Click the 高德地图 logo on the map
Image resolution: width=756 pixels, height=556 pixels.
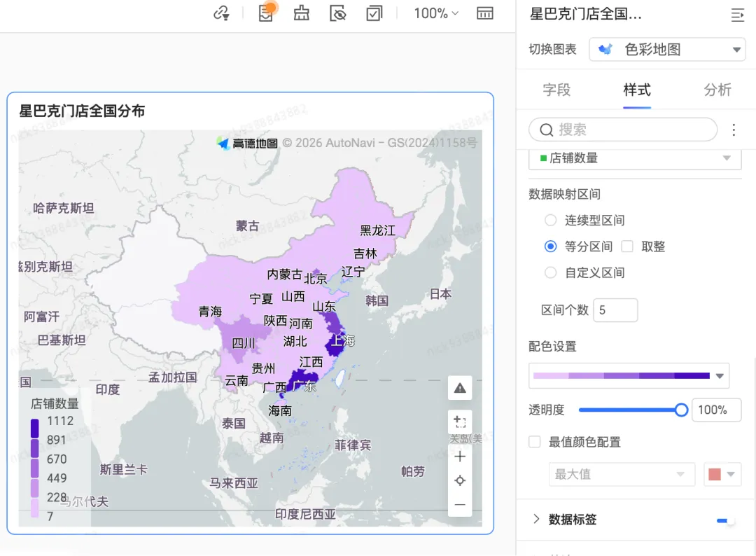click(248, 144)
